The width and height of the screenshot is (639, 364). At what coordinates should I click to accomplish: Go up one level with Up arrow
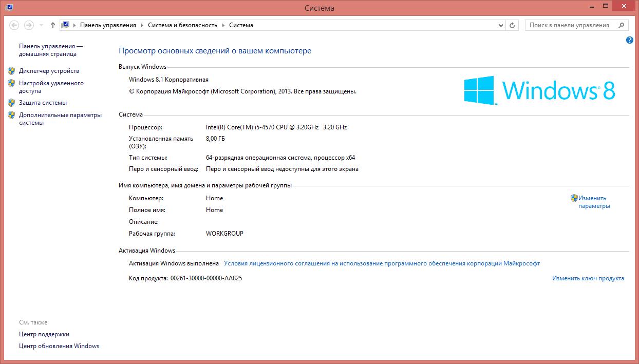pos(53,25)
